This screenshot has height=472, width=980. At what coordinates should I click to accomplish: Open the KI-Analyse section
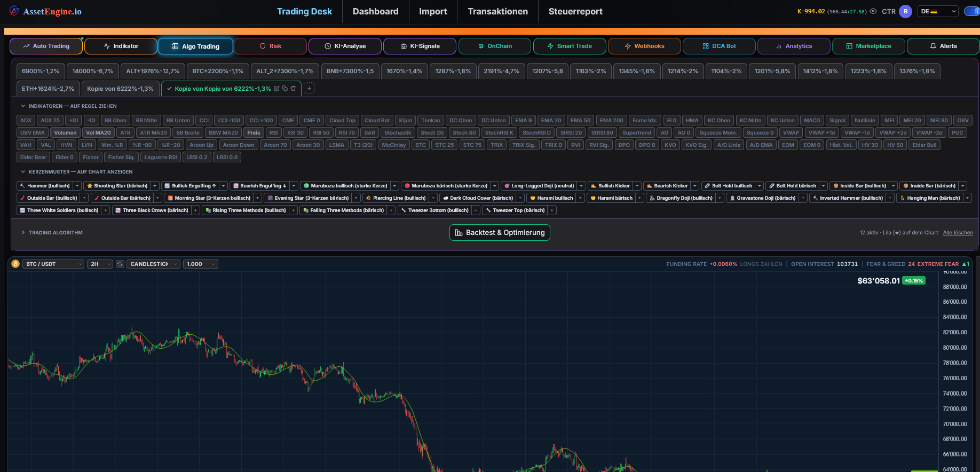345,46
